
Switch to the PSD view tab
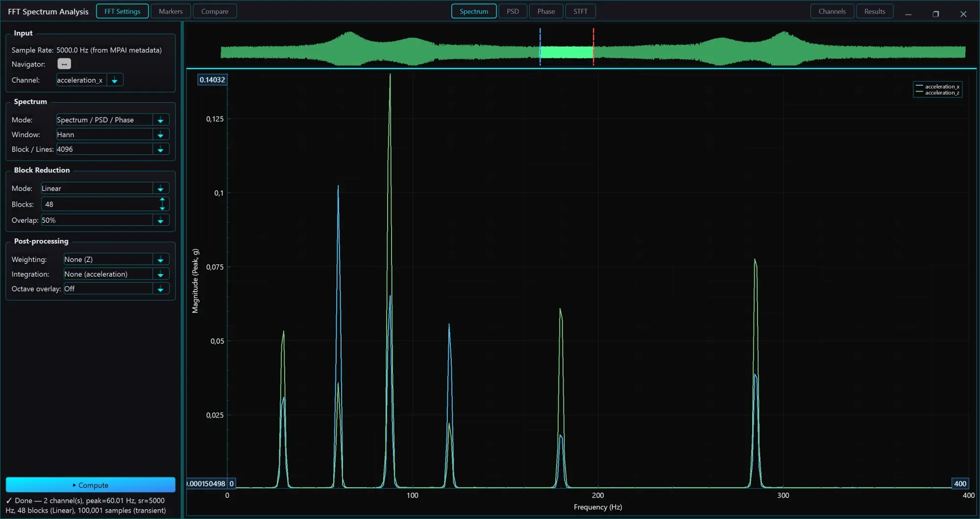[x=513, y=11]
